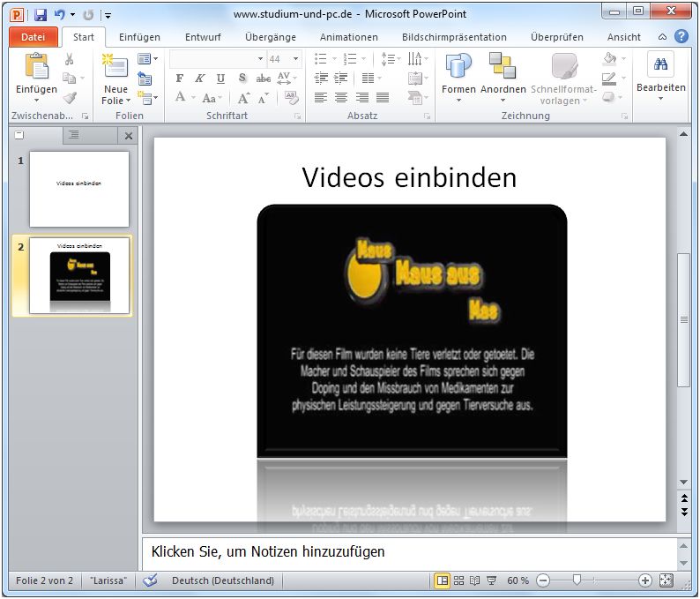Screen dimensions: 700x599
Task: Open PowerPoint Help
Action: [681, 36]
